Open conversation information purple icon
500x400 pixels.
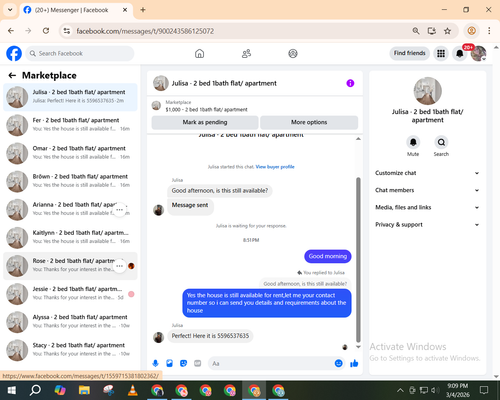tap(350, 83)
